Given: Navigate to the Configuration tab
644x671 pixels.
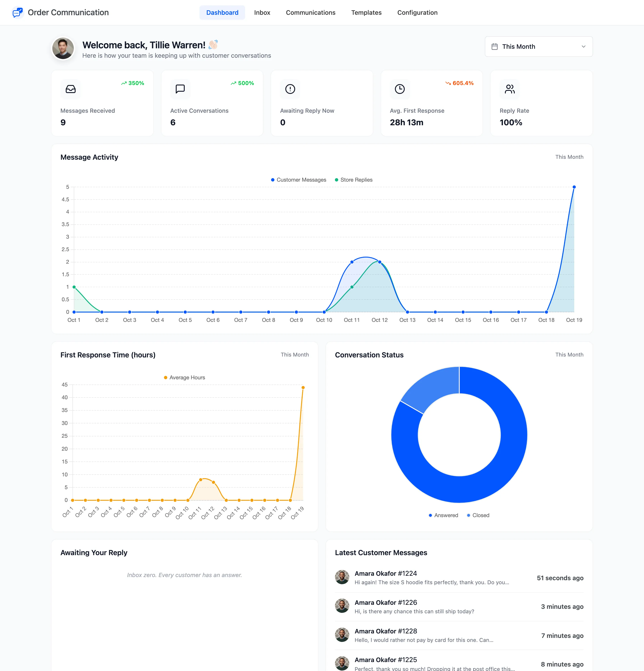Looking at the screenshot, I should (x=417, y=13).
